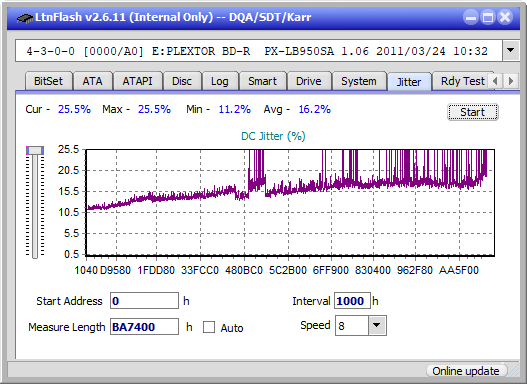Click the Max value 25.5%
The width and height of the screenshot is (527, 384).
[154, 109]
